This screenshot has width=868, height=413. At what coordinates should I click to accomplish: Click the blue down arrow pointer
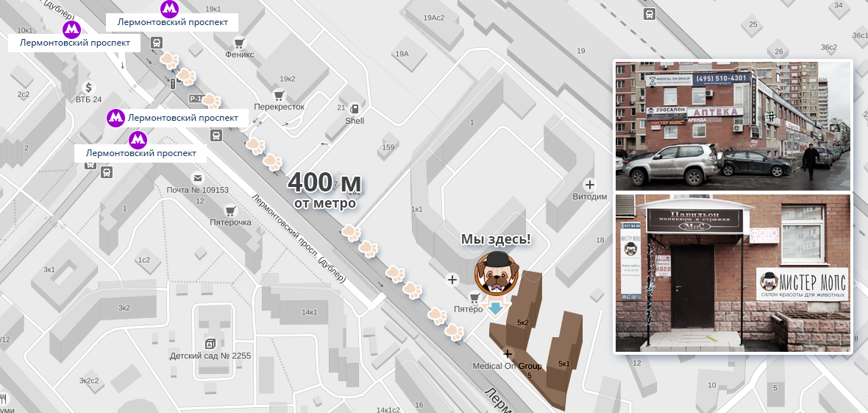click(x=496, y=308)
